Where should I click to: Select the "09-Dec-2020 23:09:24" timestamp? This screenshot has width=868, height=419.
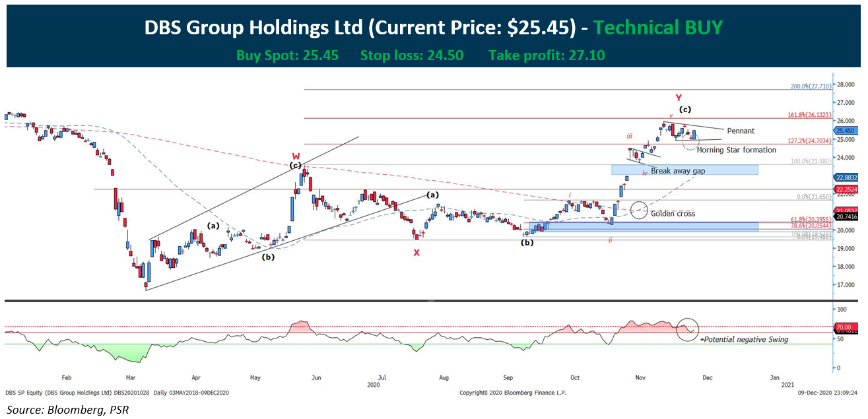point(828,393)
